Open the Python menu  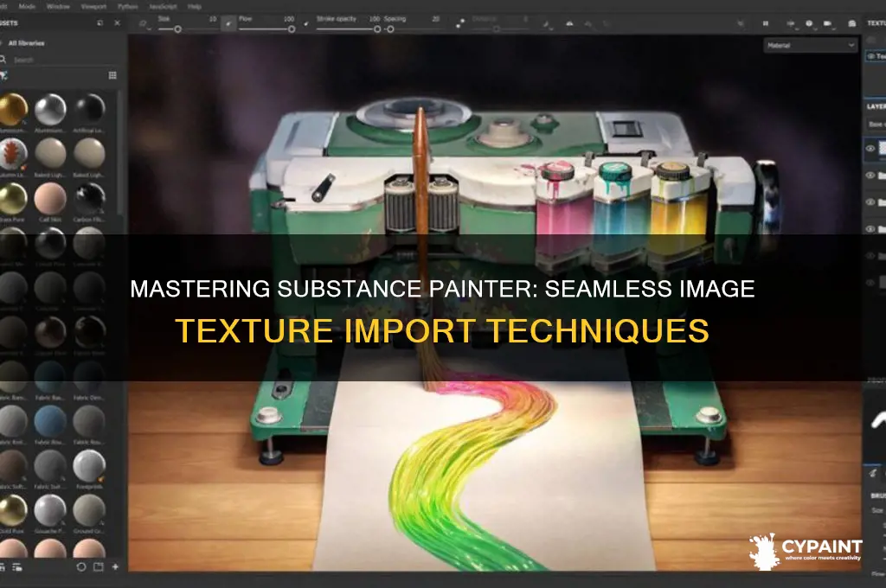[128, 6]
